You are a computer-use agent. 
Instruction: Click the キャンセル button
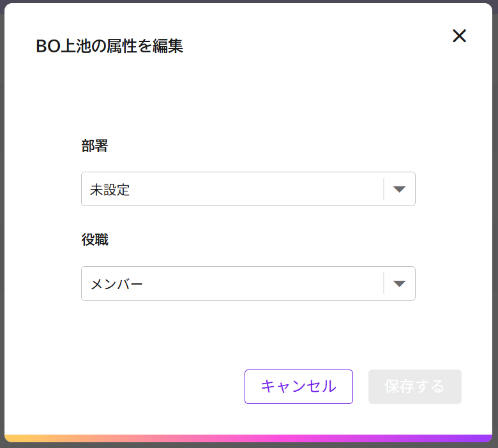298,386
